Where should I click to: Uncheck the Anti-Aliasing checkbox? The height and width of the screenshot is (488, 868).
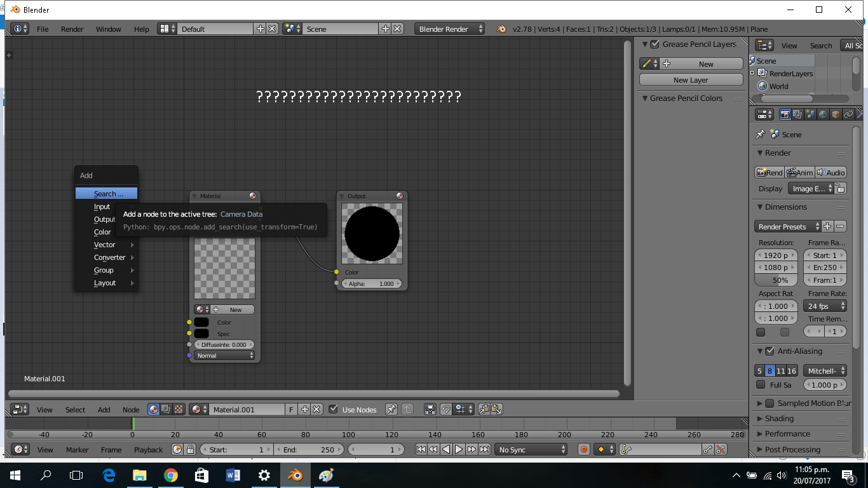tap(770, 351)
